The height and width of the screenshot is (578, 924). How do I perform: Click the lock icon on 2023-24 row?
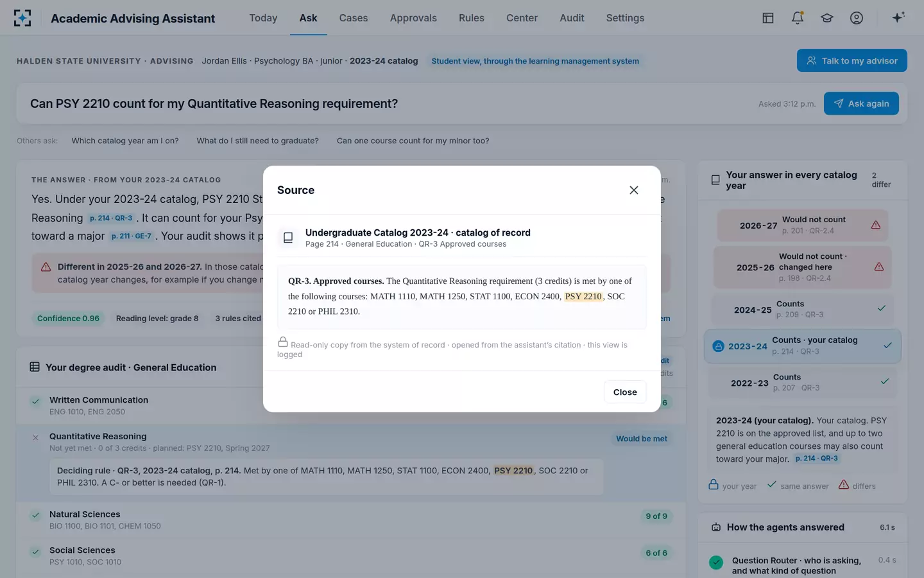[x=719, y=346]
